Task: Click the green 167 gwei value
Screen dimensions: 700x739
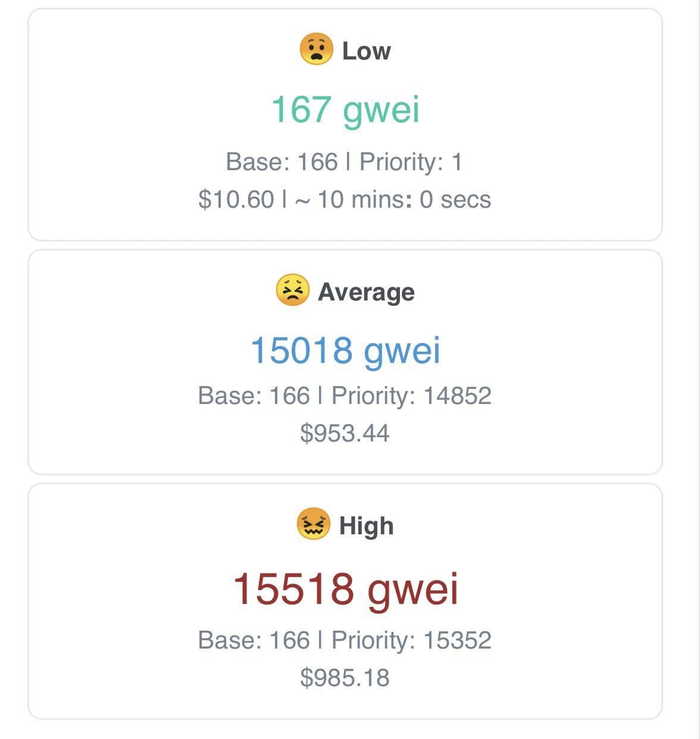Action: [345, 110]
